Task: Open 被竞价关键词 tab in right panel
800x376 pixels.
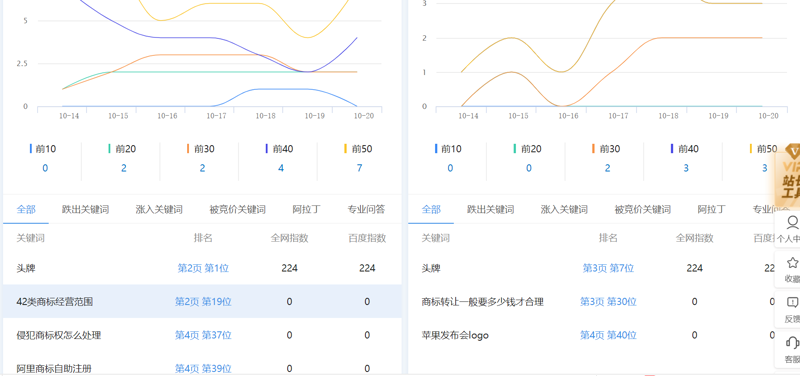Action: pos(642,209)
